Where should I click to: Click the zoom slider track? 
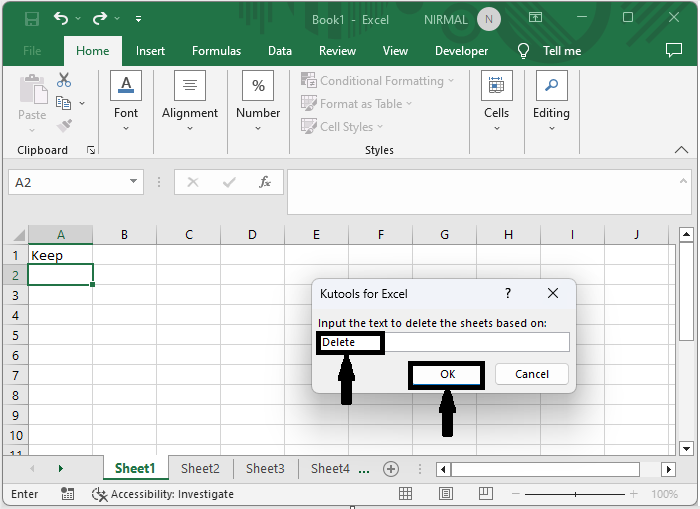tap(575, 494)
